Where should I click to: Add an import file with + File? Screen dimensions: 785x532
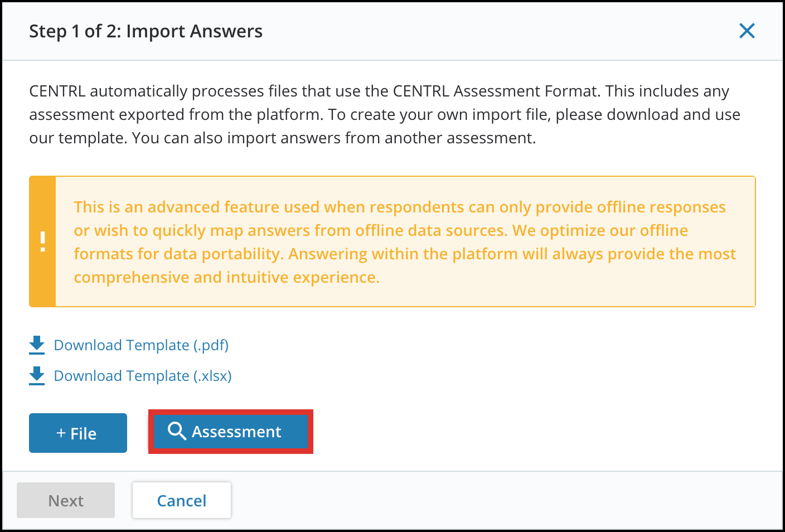tap(78, 433)
